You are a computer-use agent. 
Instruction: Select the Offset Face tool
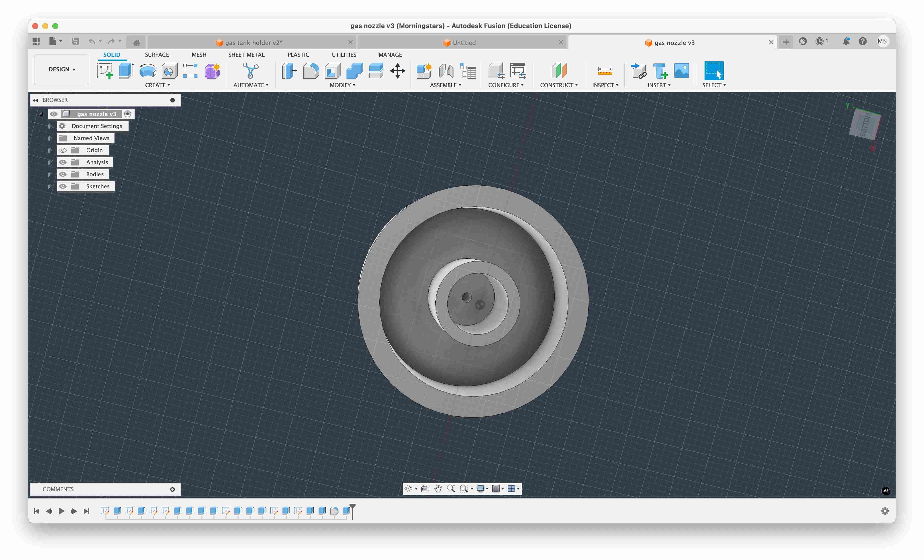[x=376, y=71]
